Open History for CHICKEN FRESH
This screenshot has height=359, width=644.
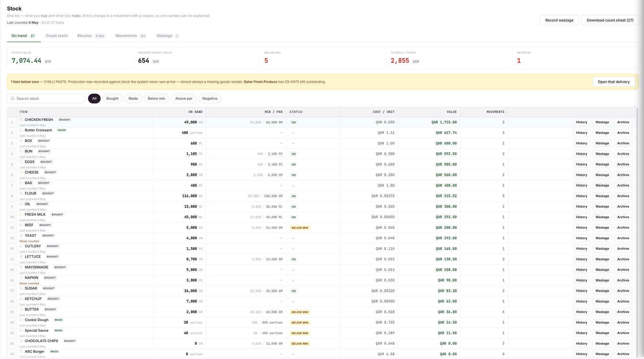582,122
